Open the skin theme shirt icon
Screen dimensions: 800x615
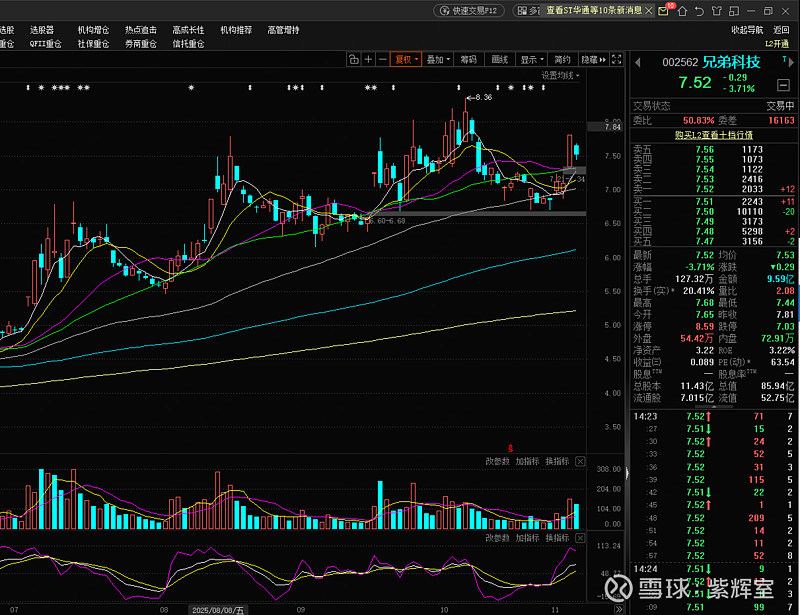click(716, 11)
